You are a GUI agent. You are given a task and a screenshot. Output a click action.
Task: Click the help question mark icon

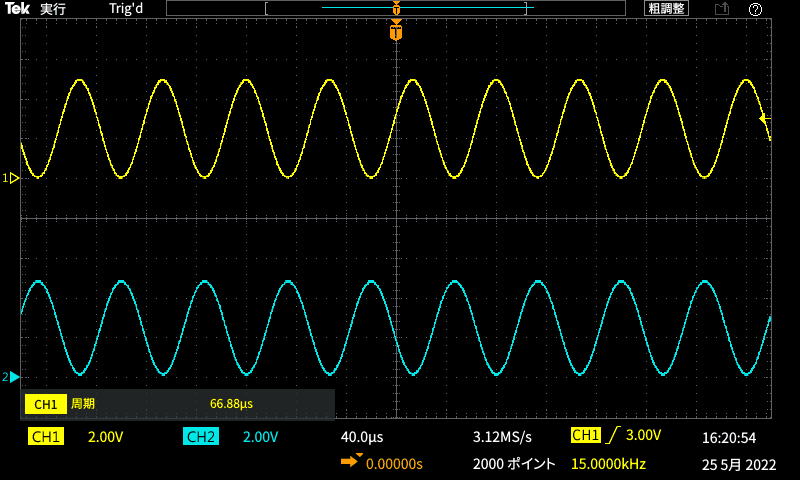pyautogui.click(x=755, y=9)
